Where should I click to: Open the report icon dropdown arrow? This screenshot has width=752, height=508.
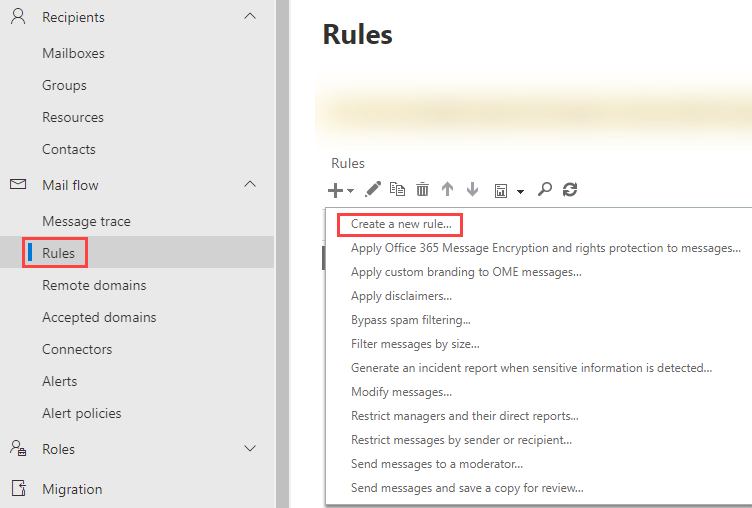520,191
